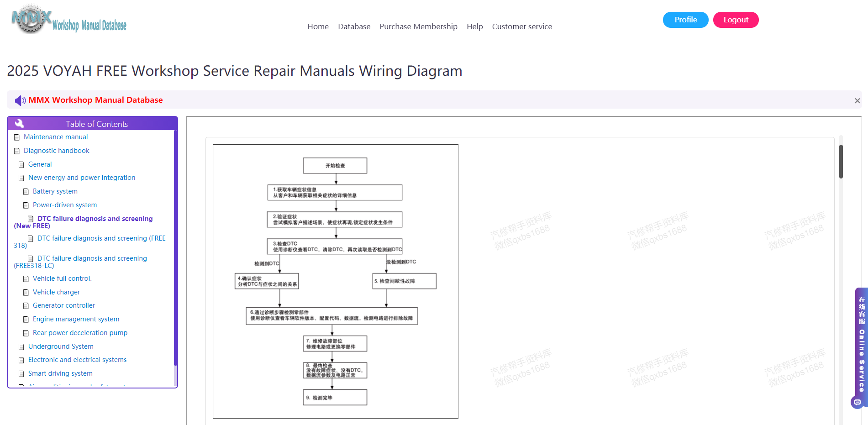Click the page icon next to New energy and power integration
868x425 pixels.
tap(21, 178)
